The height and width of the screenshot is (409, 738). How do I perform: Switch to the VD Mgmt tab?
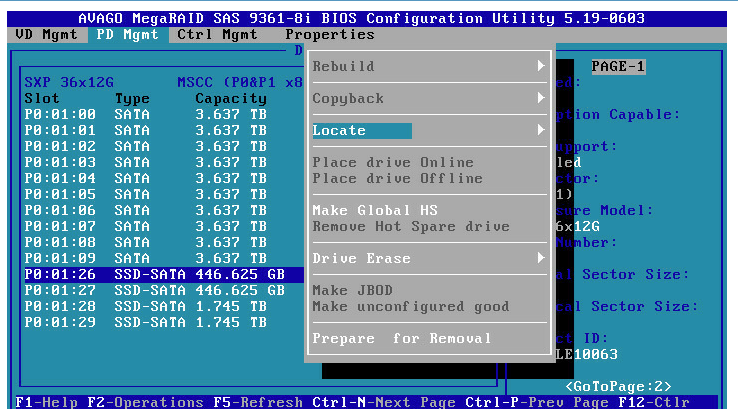47,35
